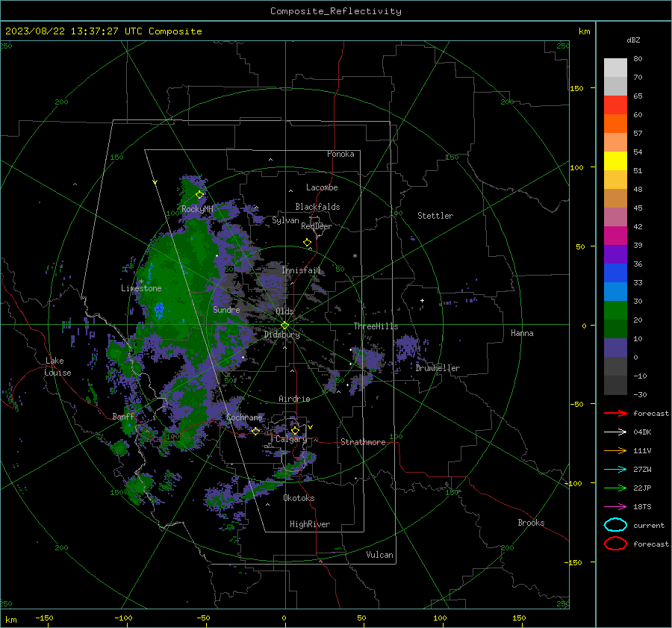The height and width of the screenshot is (628, 672).
Task: Select the Banff label
Action: 123,416
